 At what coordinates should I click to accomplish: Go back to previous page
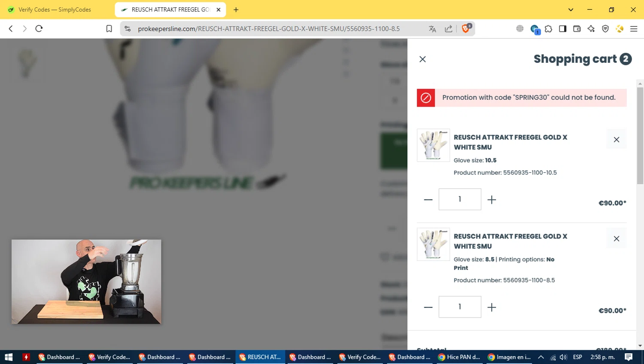11,29
